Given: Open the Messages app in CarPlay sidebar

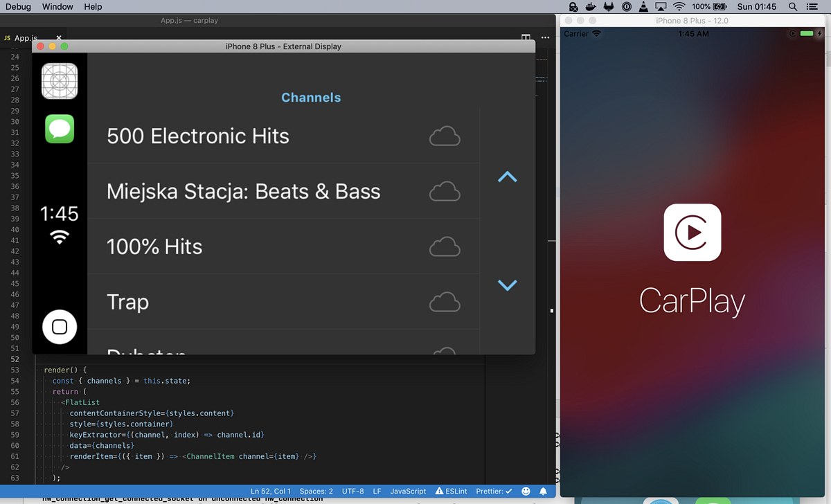Looking at the screenshot, I should 59,129.
